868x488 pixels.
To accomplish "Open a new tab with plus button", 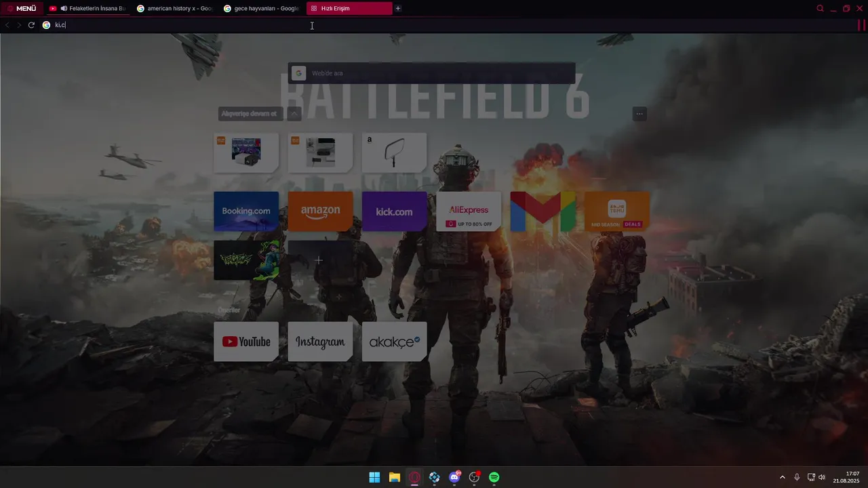I will (398, 8).
